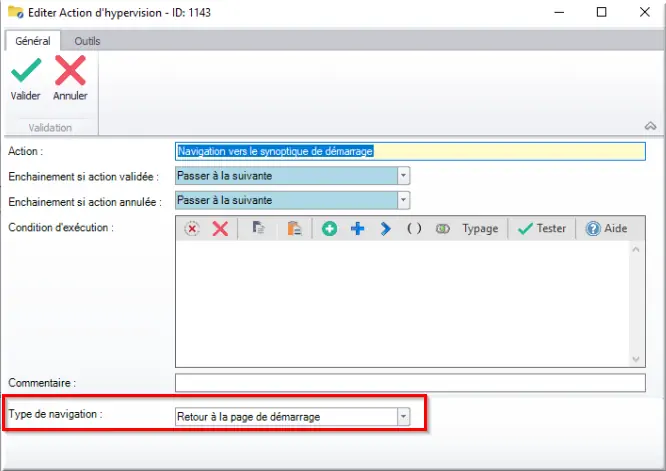Image resolution: width=666 pixels, height=471 pixels.
Task: Close the Editer Action d'hypervision window
Action: click(x=644, y=12)
